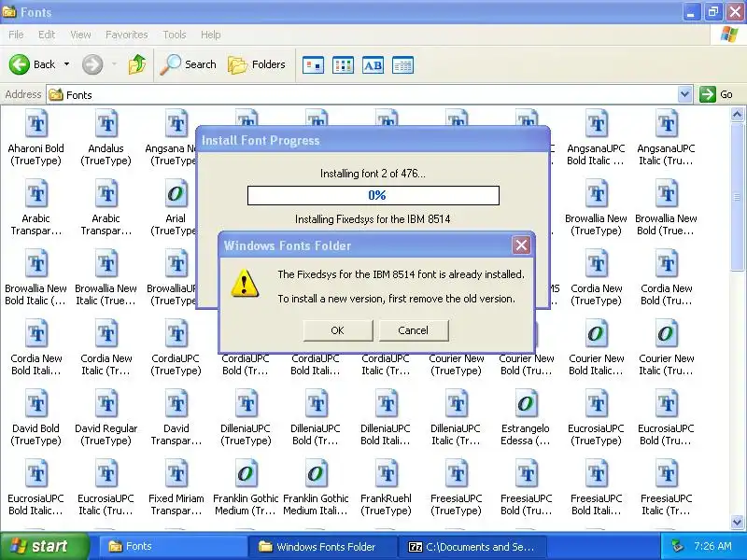The width and height of the screenshot is (747, 560).
Task: Click the vertical scrollbar thumb
Action: 737,196
